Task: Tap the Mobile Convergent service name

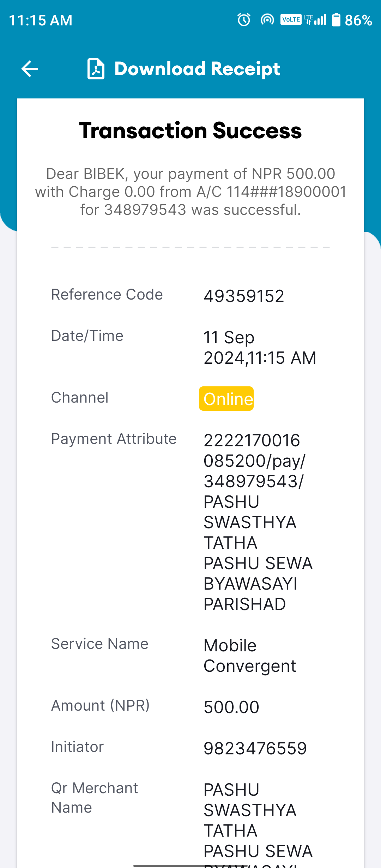Action: 250,656
